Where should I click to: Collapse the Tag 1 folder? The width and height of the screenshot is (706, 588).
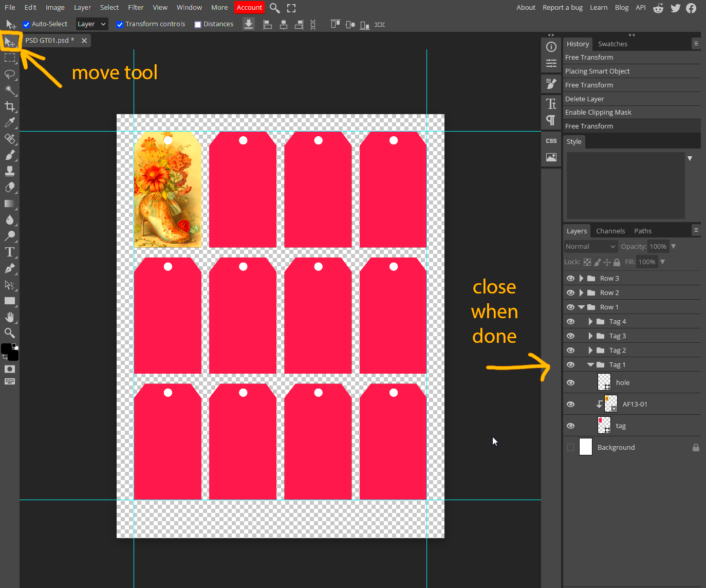[590, 364]
